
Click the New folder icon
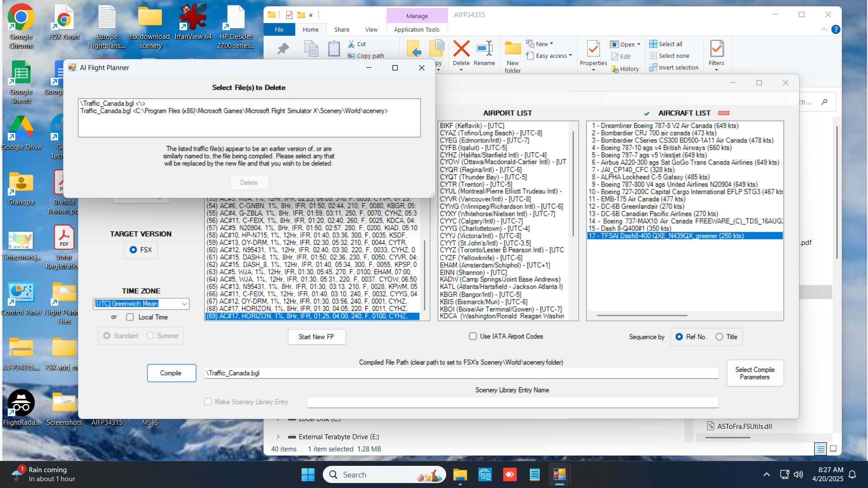(513, 50)
